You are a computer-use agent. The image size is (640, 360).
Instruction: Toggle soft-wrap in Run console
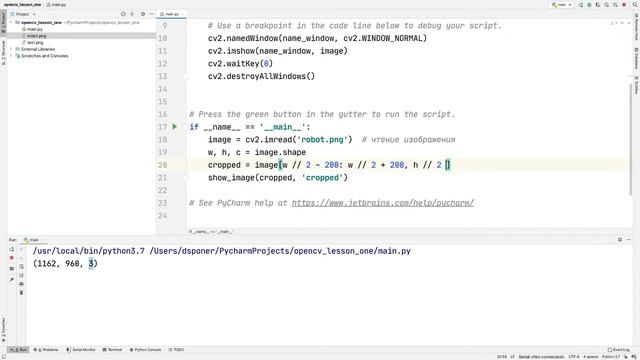[21, 267]
